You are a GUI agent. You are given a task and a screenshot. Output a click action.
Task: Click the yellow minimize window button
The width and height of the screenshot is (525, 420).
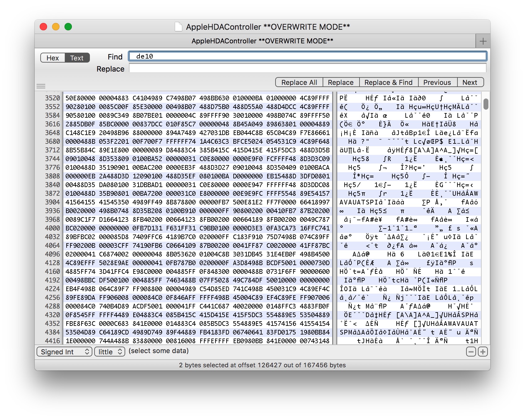56,27
